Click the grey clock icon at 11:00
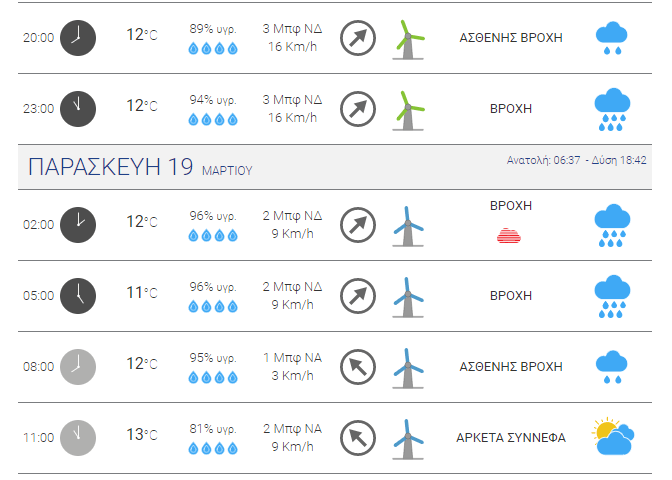This screenshot has width=672, height=480. [78, 438]
